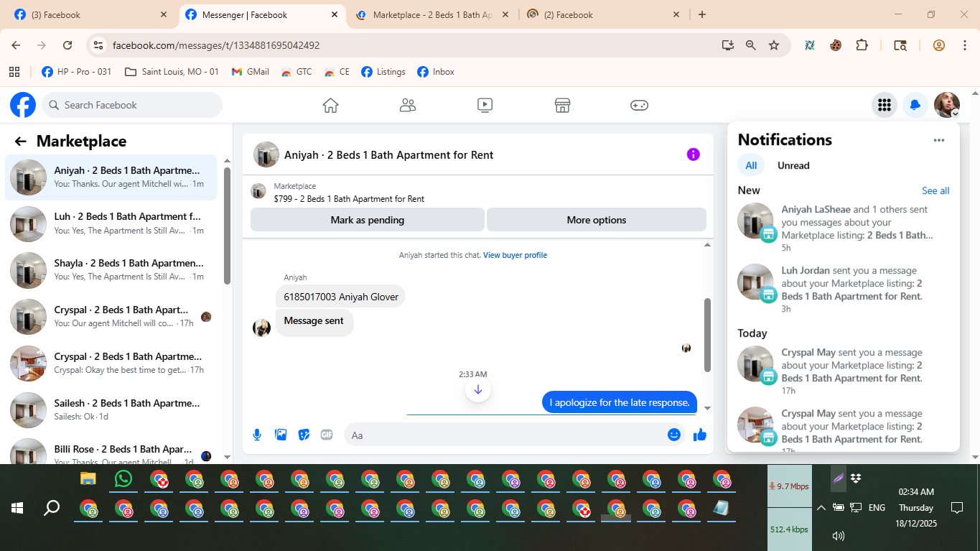Focus the Search Facebook field
The image size is (980, 551).
132,105
